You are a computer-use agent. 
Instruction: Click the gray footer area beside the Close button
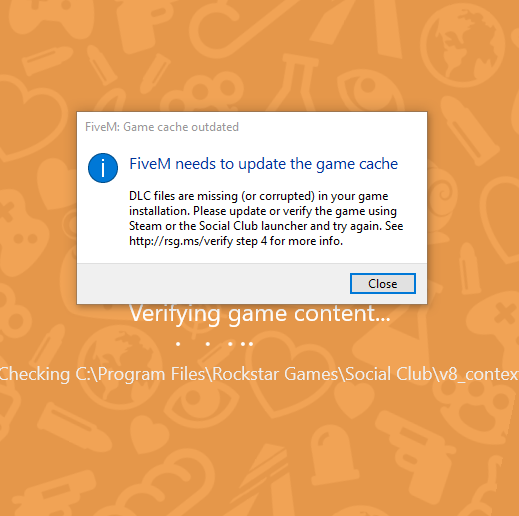(x=213, y=284)
